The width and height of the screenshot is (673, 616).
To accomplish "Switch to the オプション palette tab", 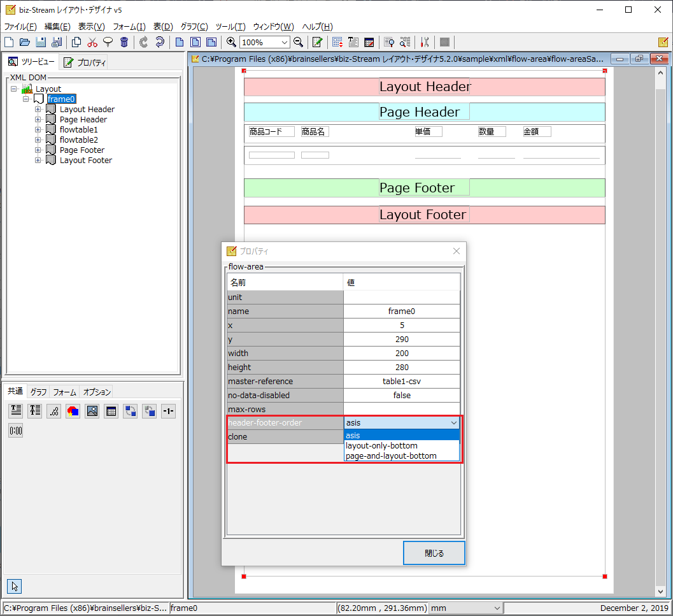I will (x=97, y=392).
